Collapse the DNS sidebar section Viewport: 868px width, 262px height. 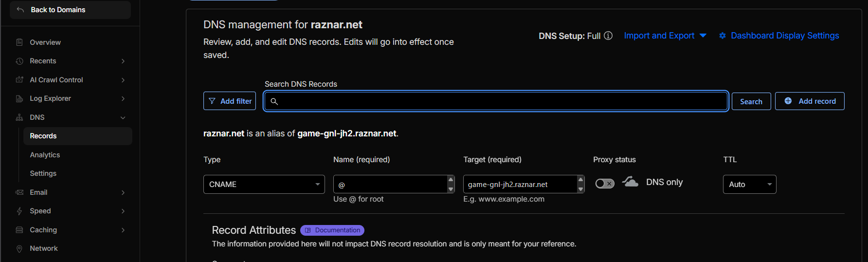point(123,117)
